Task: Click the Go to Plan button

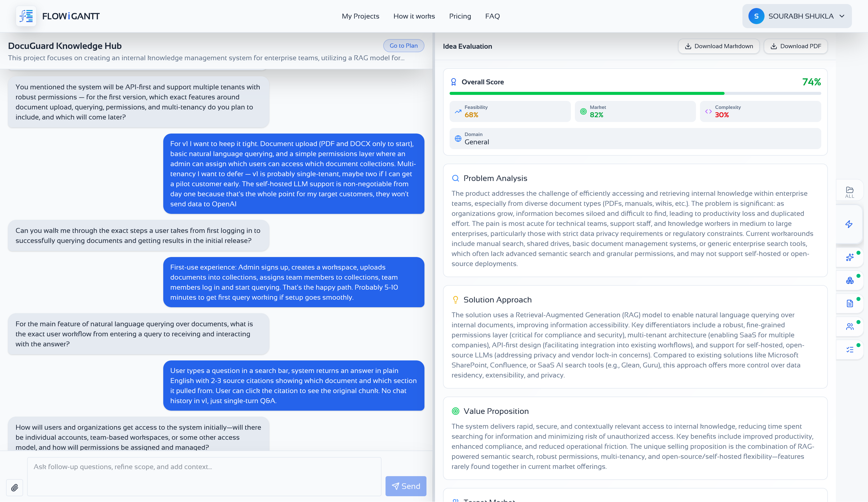Action: click(403, 45)
